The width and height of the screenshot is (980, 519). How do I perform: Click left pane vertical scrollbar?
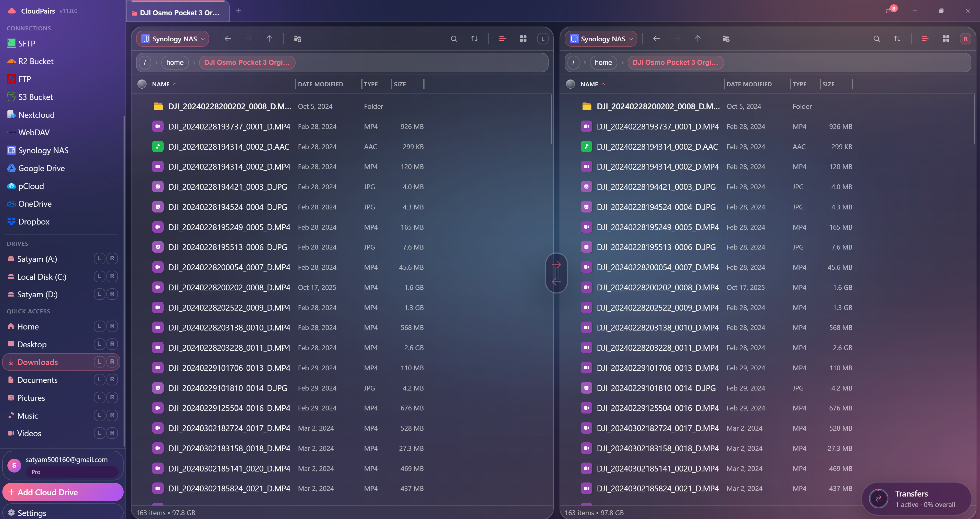(x=551, y=120)
